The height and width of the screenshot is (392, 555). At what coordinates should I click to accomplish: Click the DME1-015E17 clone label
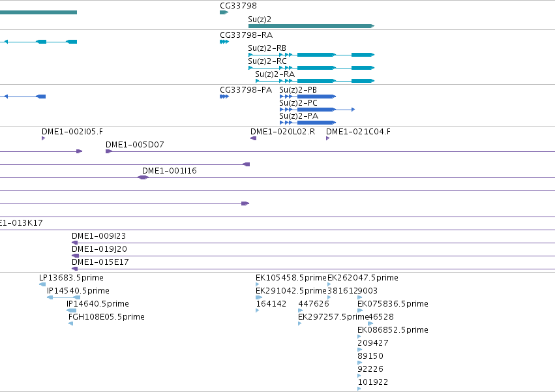[100, 262]
